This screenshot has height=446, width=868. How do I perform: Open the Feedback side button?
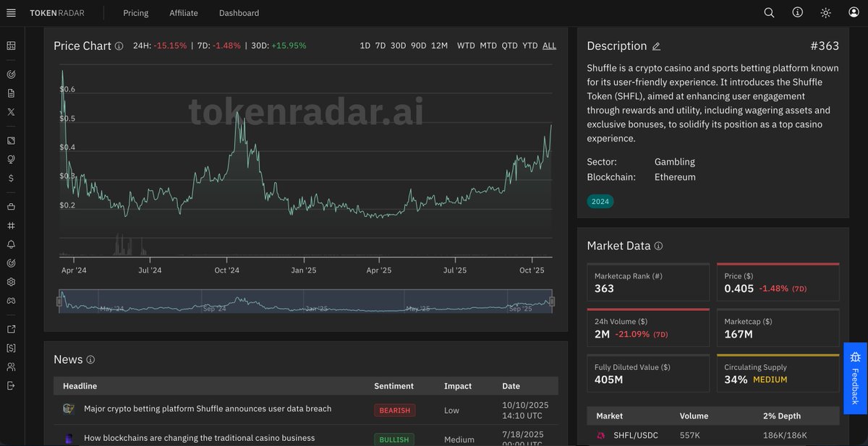856,377
